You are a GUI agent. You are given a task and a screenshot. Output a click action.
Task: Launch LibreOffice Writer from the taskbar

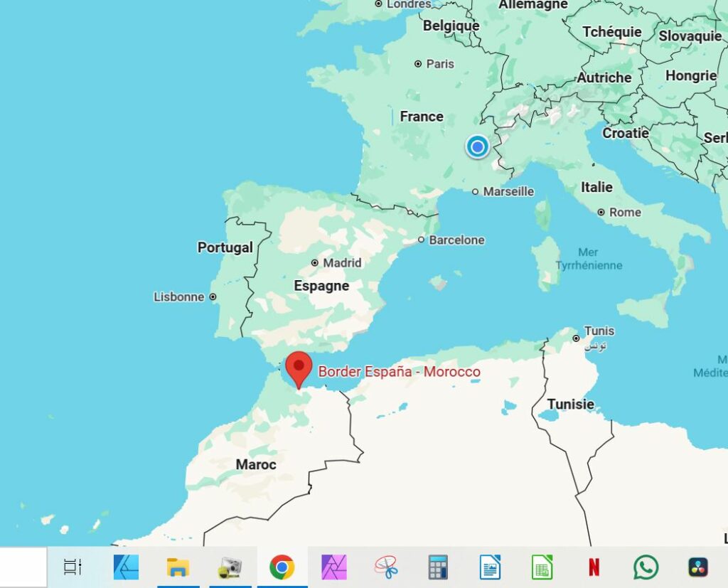(x=490, y=567)
